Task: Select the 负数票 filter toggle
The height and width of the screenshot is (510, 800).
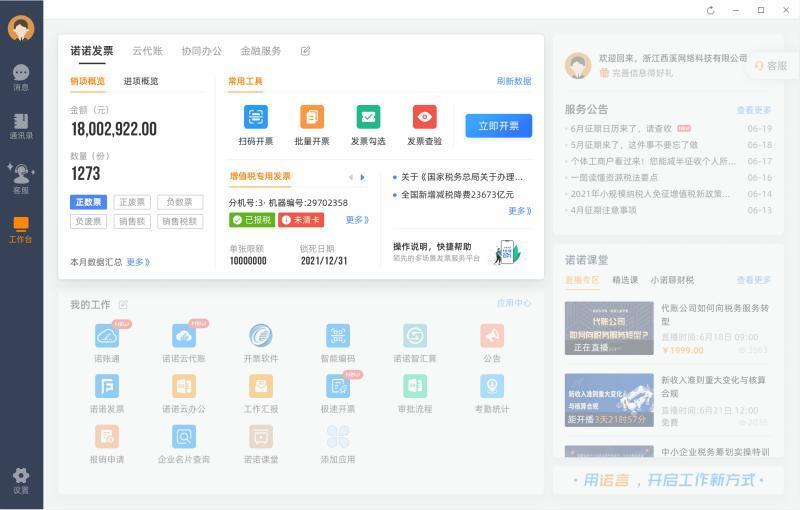Action: click(x=180, y=202)
